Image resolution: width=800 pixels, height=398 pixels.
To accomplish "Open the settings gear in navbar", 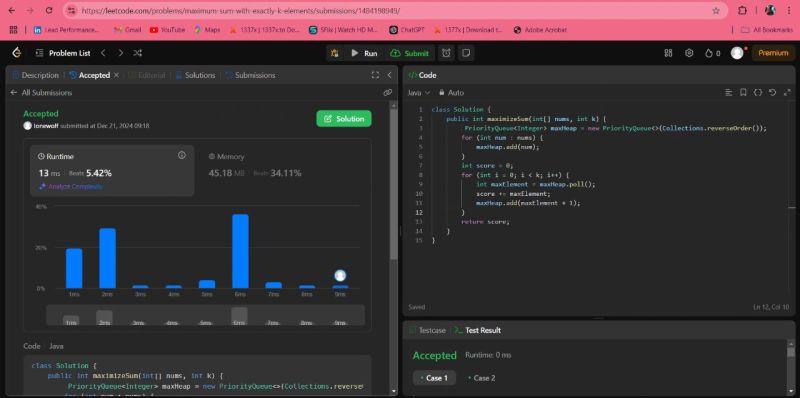I will tap(689, 53).
